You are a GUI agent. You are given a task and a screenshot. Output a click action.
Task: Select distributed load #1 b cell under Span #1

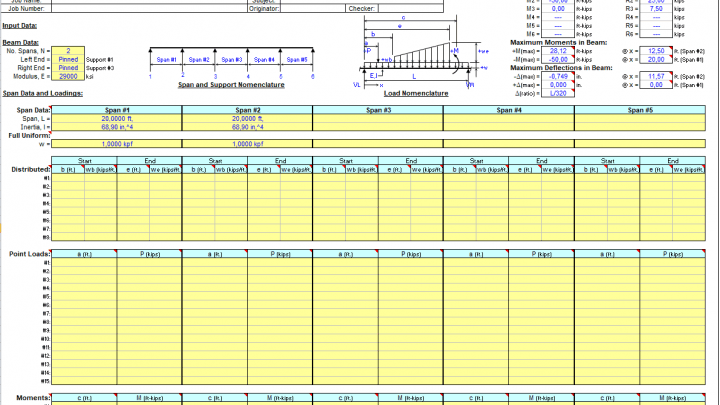[x=68, y=178]
